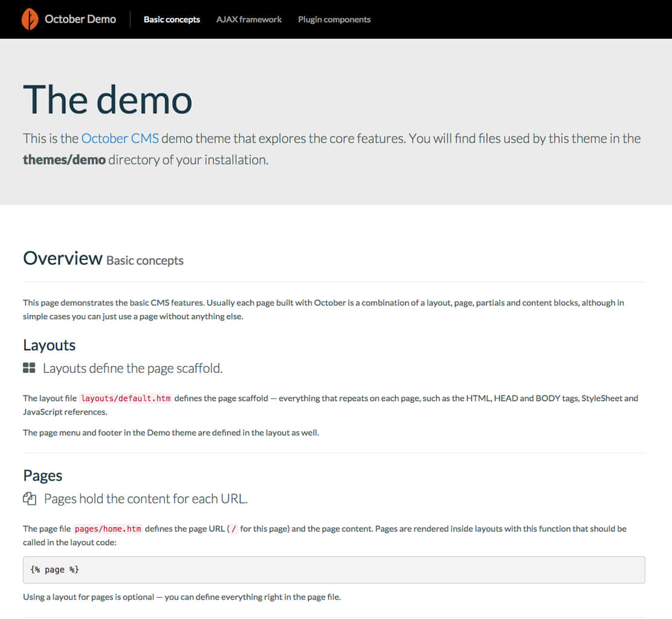Click "Layouts define the page scaffold." text

tap(133, 368)
